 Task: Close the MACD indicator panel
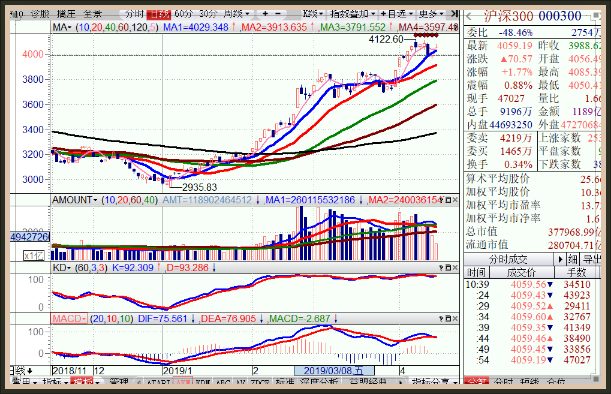(x=455, y=319)
